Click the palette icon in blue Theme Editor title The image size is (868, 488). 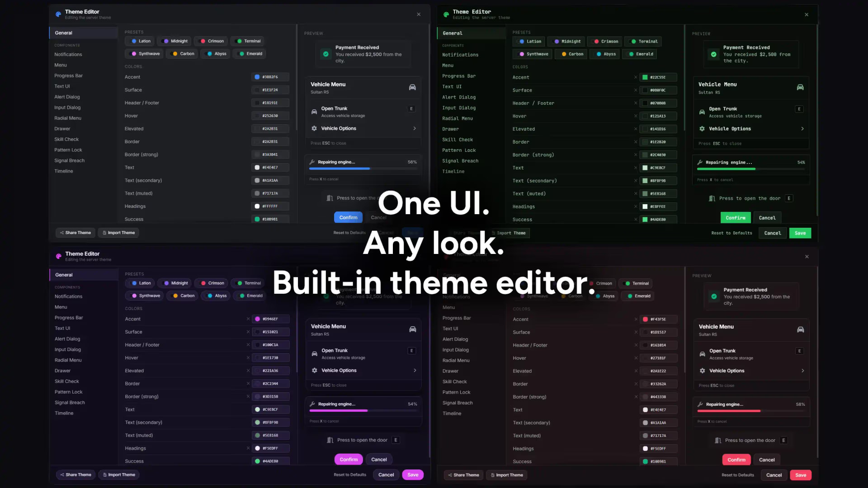58,14
